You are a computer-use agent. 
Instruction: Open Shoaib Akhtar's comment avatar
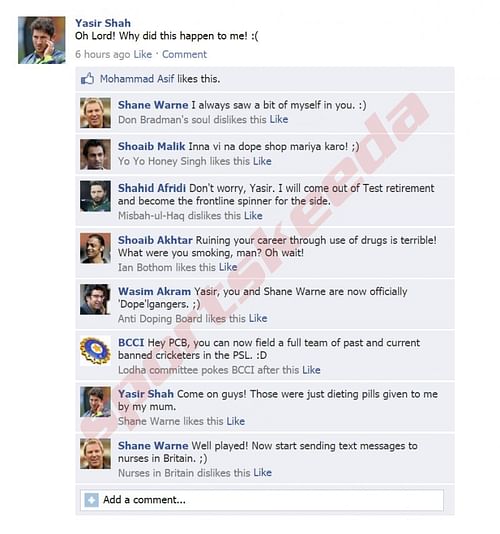pos(95,248)
